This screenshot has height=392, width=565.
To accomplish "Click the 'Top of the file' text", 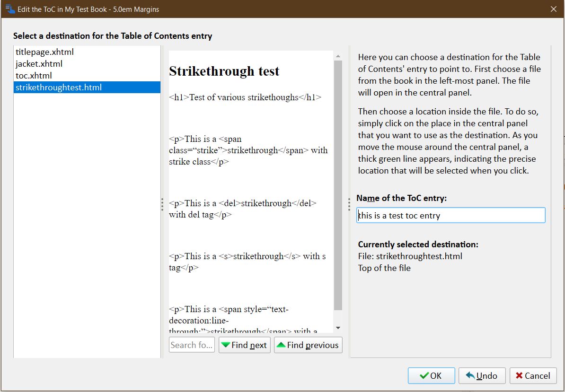I will click(384, 268).
